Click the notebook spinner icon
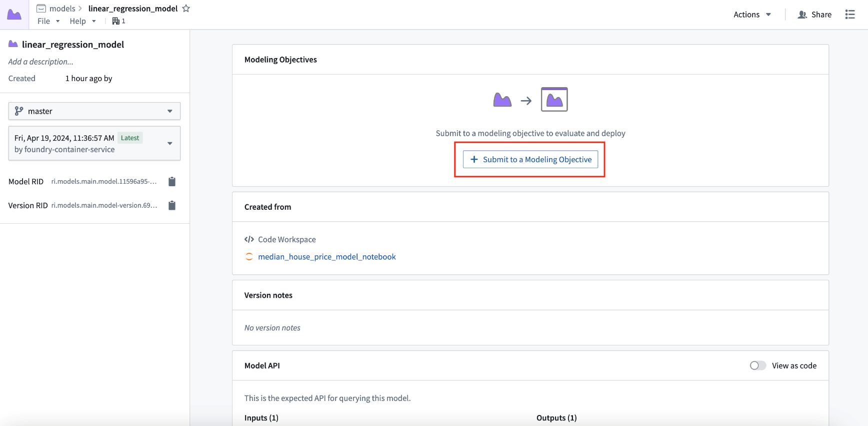The width and height of the screenshot is (868, 426). coord(249,257)
